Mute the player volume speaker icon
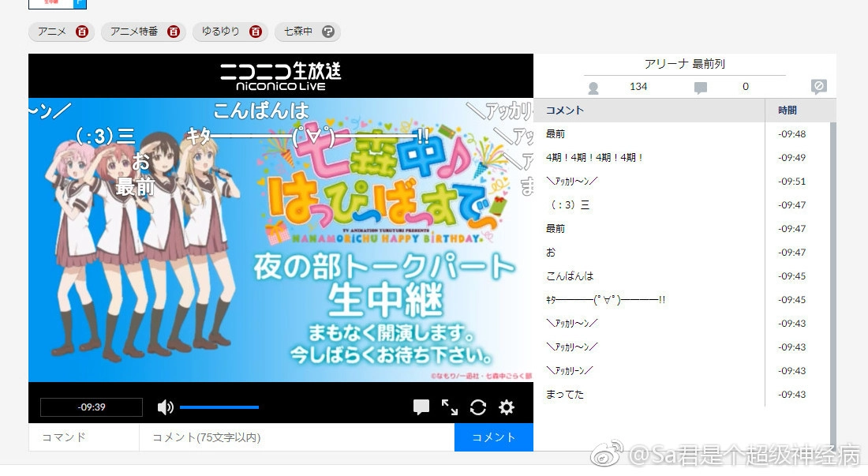 (165, 407)
